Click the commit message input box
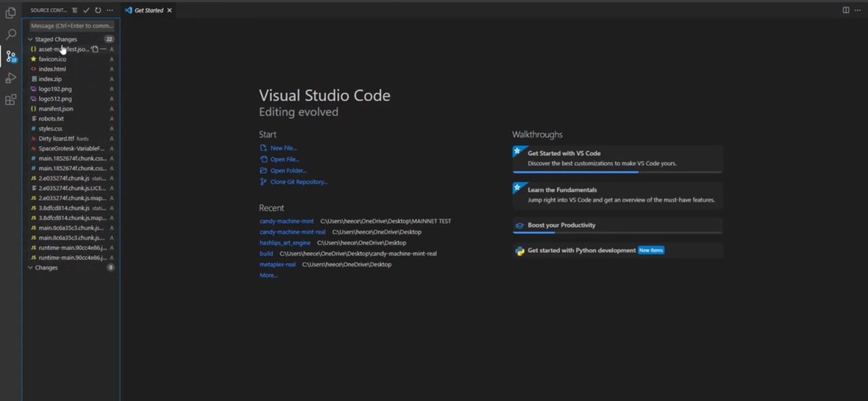Viewport: 868px width, 401px height. coord(72,26)
